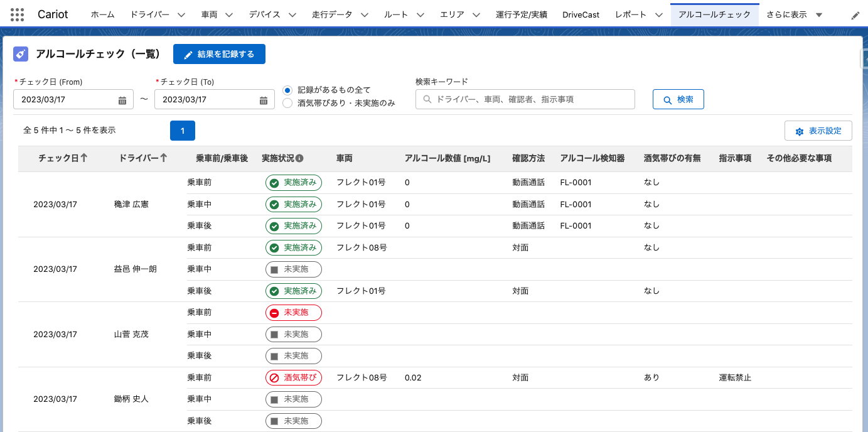This screenshot has height=432, width=868.
Task: Click the 運転禁止 instruction cell
Action: 736,377
